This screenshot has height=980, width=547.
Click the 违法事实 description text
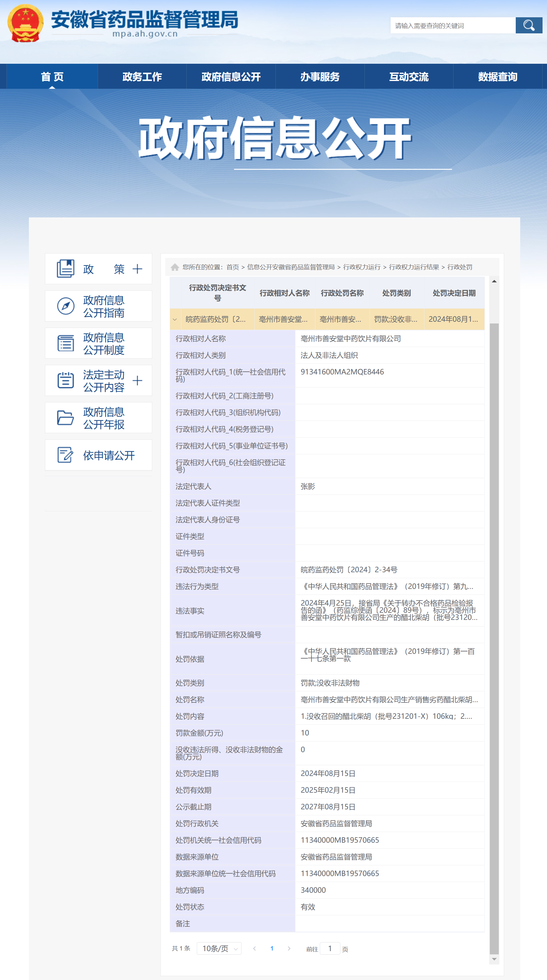[389, 610]
